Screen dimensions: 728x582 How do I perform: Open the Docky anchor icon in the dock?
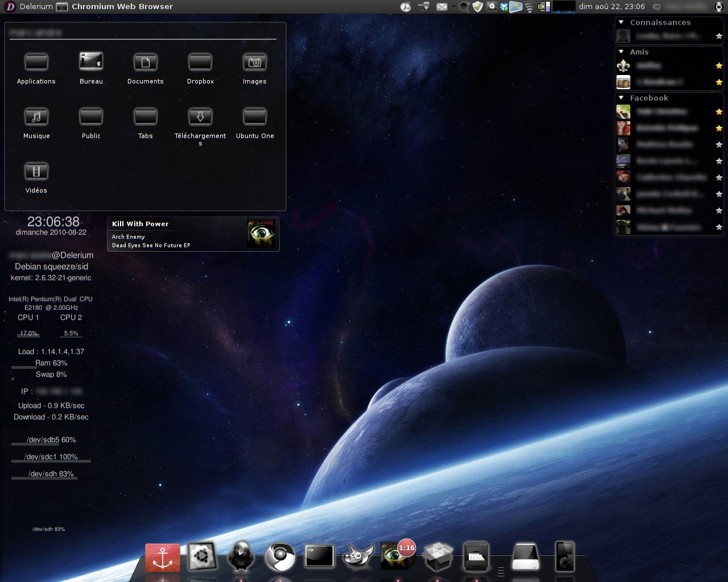[x=163, y=557]
